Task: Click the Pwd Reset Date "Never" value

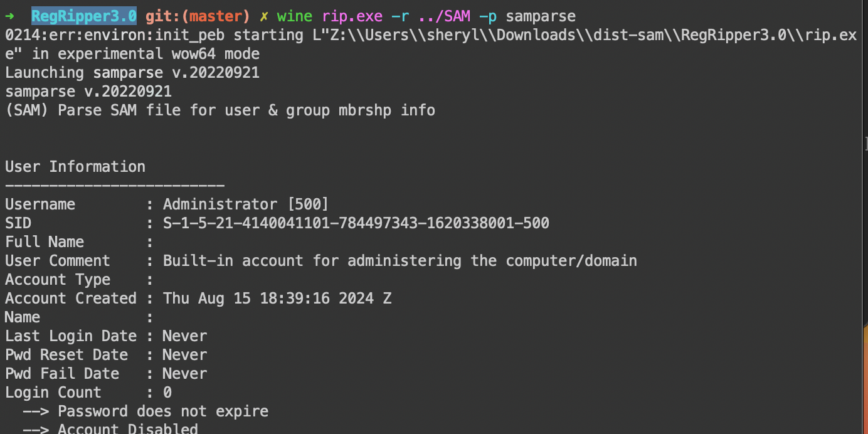Action: click(x=184, y=355)
